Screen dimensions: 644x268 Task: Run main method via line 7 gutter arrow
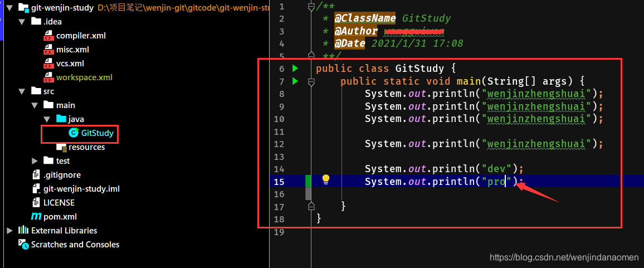coord(295,81)
